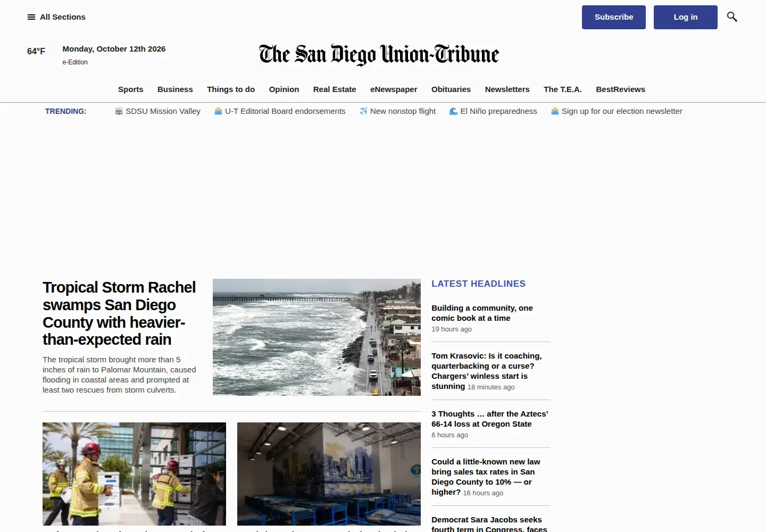The image size is (766, 532).
Task: Click the Log in button
Action: click(686, 17)
